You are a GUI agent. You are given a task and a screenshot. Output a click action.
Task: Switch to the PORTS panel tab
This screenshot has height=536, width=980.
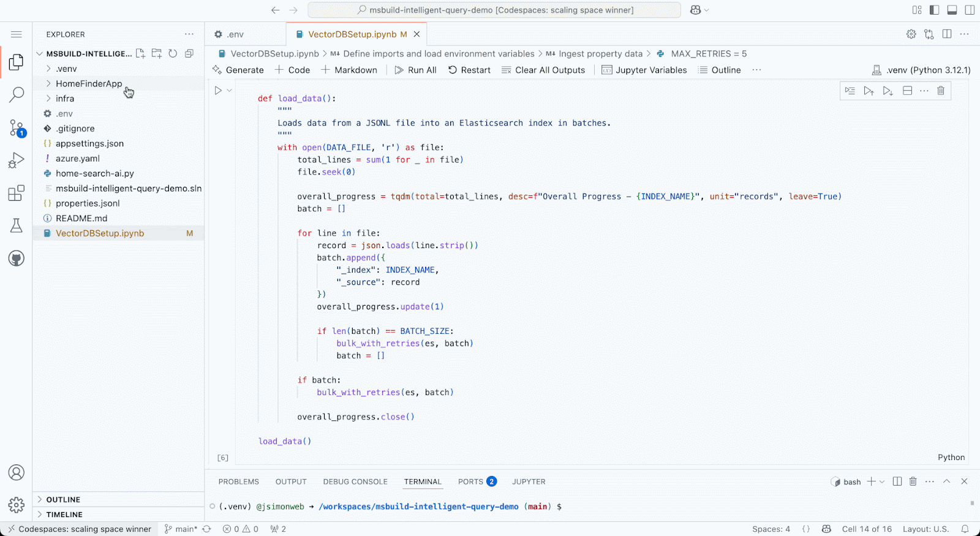click(470, 481)
